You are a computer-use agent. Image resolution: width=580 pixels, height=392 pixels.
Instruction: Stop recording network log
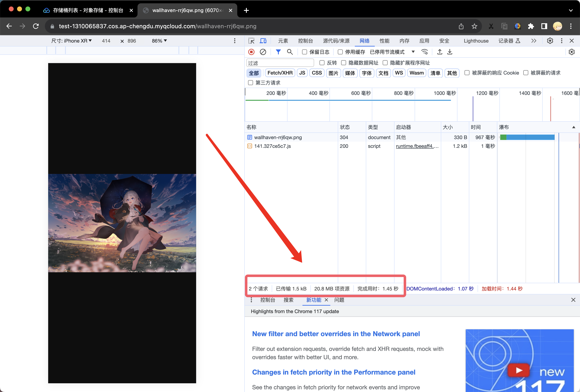click(x=251, y=52)
